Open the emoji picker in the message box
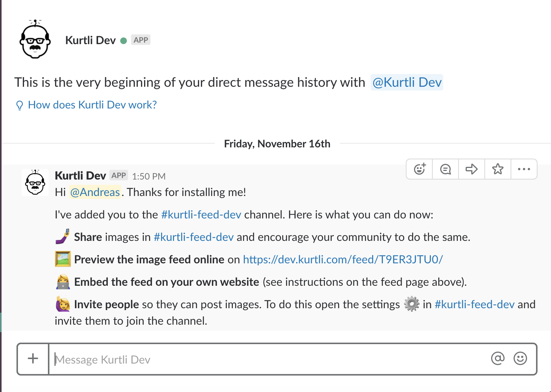 click(x=520, y=358)
